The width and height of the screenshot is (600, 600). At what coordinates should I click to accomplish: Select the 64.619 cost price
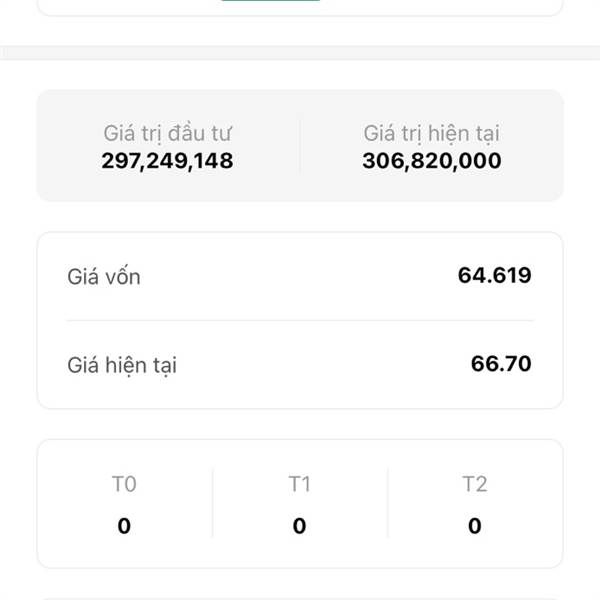point(494,276)
